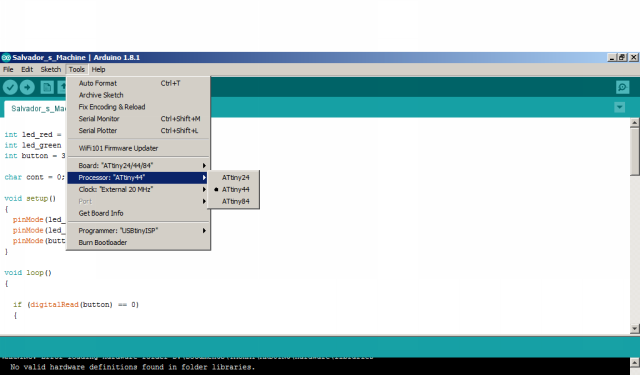This screenshot has height=375, width=640.
Task: Expand the Programmer USBtinyISP submenu
Action: 138,231
